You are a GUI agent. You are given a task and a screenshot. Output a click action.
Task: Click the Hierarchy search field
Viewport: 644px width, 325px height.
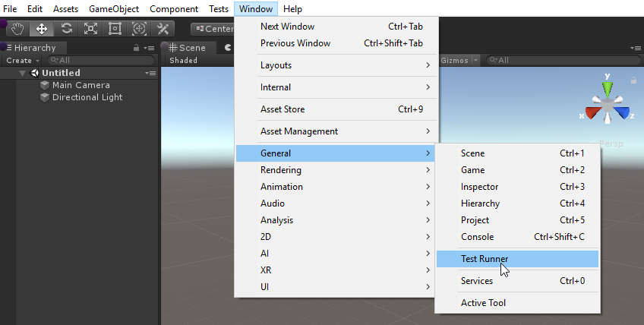coord(99,60)
